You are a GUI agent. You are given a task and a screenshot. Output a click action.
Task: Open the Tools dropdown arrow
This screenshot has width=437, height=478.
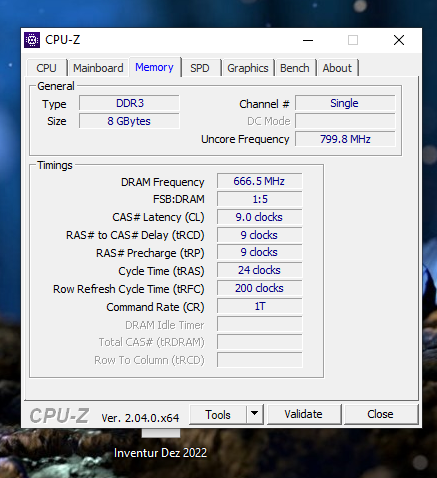[x=255, y=414]
